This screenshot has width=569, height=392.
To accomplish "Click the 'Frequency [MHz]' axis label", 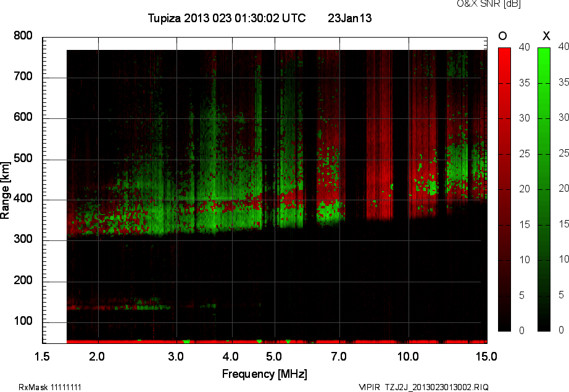I will coord(264,374).
